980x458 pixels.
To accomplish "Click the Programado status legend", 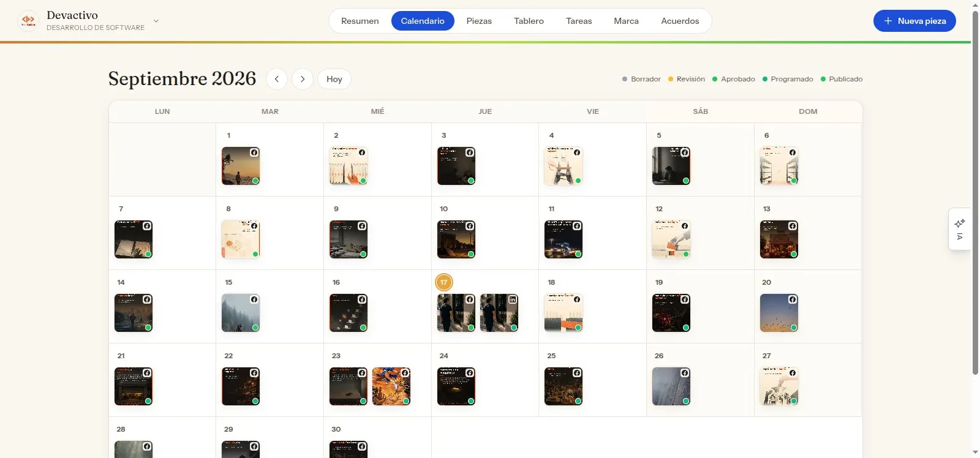I will pyautogui.click(x=788, y=79).
